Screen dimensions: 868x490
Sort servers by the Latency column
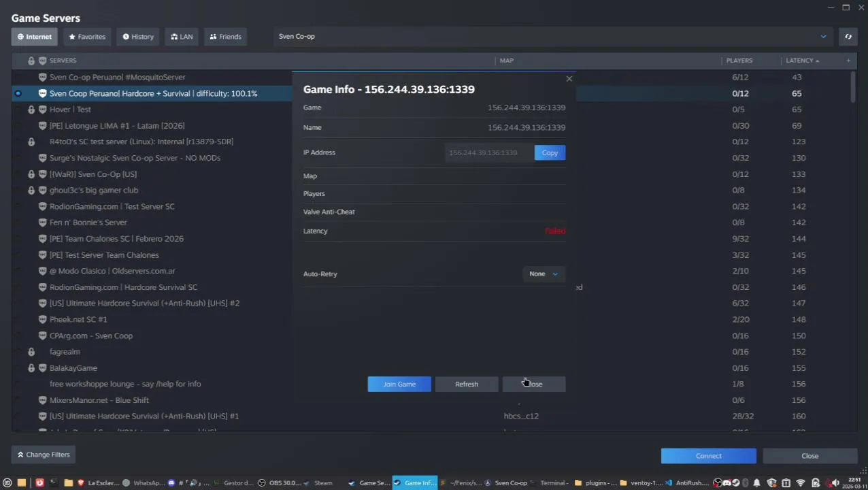click(x=802, y=61)
